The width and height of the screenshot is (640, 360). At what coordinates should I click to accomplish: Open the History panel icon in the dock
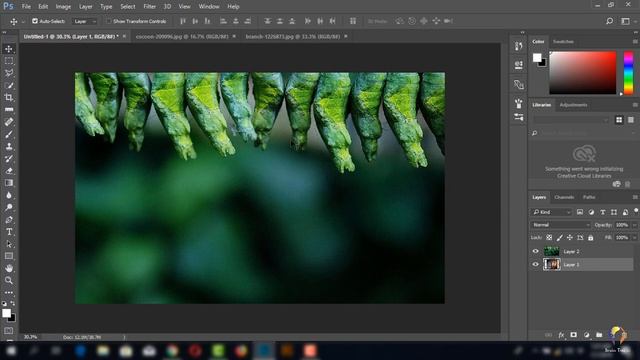click(518, 46)
